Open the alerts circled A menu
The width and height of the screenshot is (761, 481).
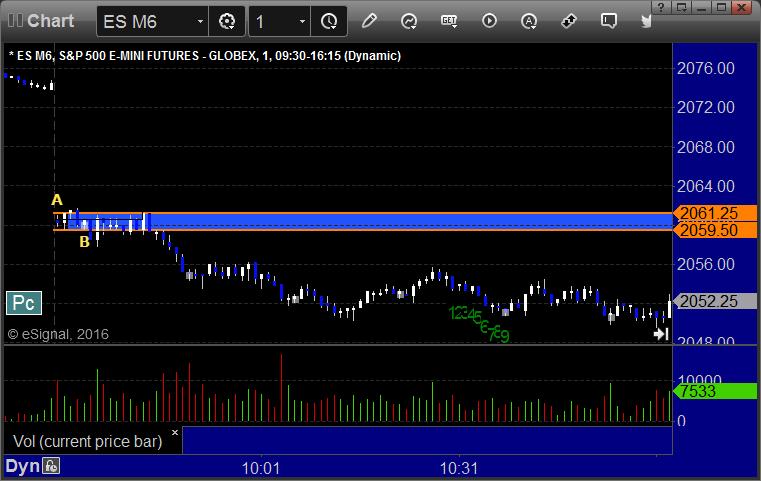click(x=529, y=21)
